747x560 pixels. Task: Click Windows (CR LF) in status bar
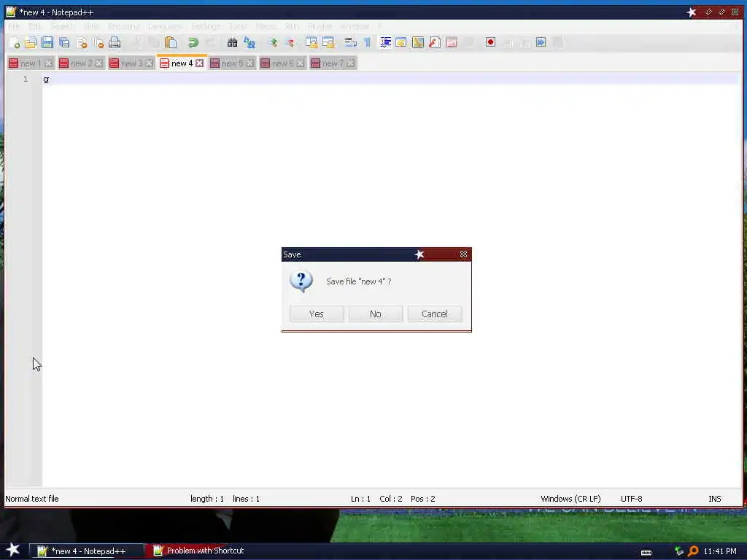click(x=570, y=499)
